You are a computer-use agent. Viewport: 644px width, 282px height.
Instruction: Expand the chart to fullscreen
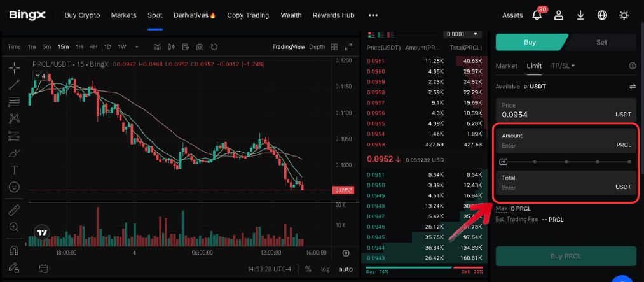point(348,47)
